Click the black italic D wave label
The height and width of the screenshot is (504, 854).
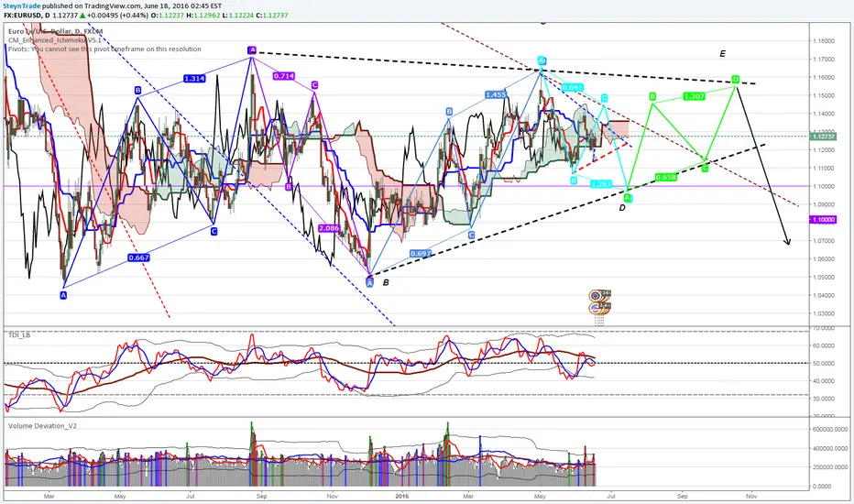[622, 208]
